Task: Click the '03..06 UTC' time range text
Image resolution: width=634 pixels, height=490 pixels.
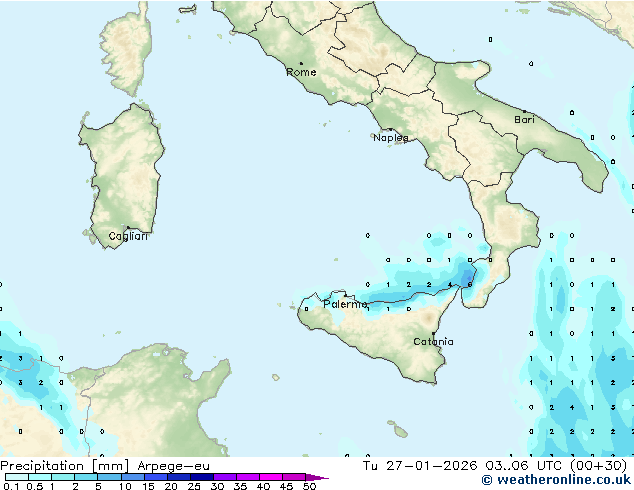Action: click(x=524, y=466)
